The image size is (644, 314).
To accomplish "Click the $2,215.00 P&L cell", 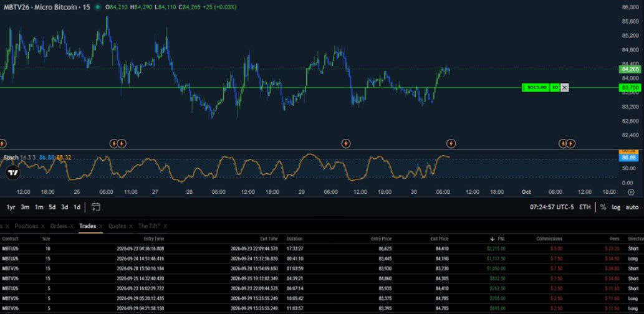I will 496,249.
